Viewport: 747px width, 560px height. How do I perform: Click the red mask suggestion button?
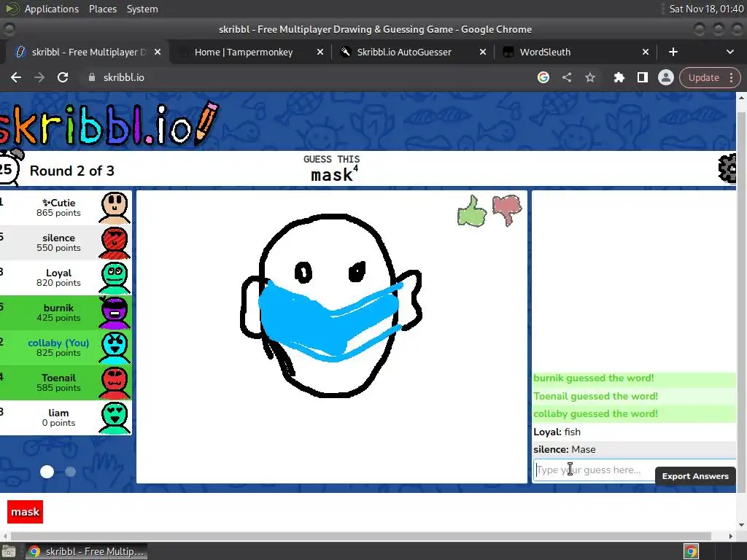pyautogui.click(x=26, y=512)
